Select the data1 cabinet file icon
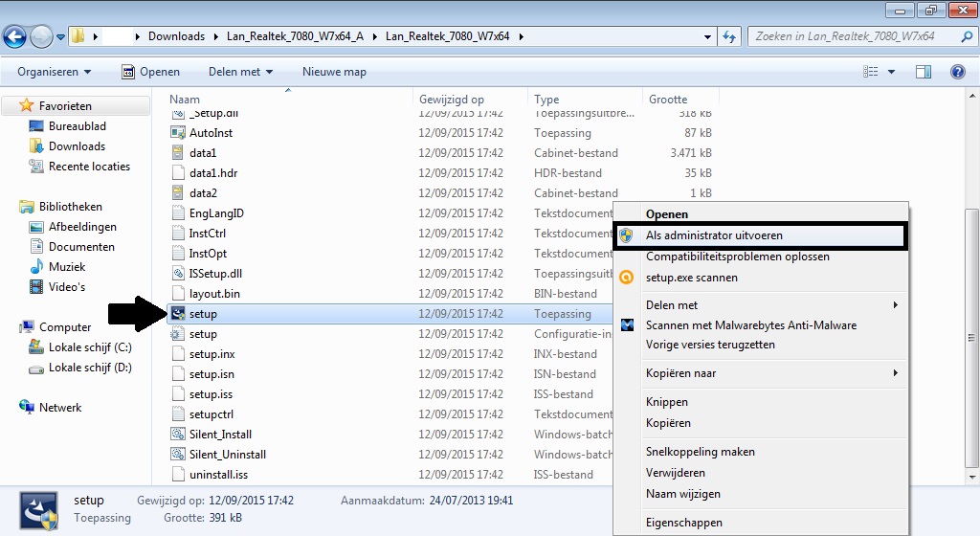Screen dimensions: 980x536 pos(178,152)
